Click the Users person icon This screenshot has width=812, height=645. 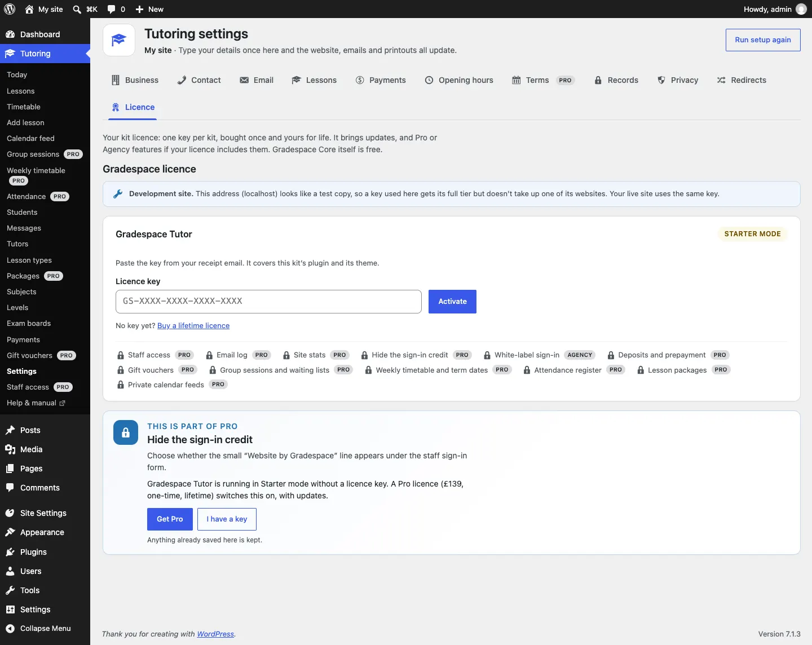pos(10,571)
